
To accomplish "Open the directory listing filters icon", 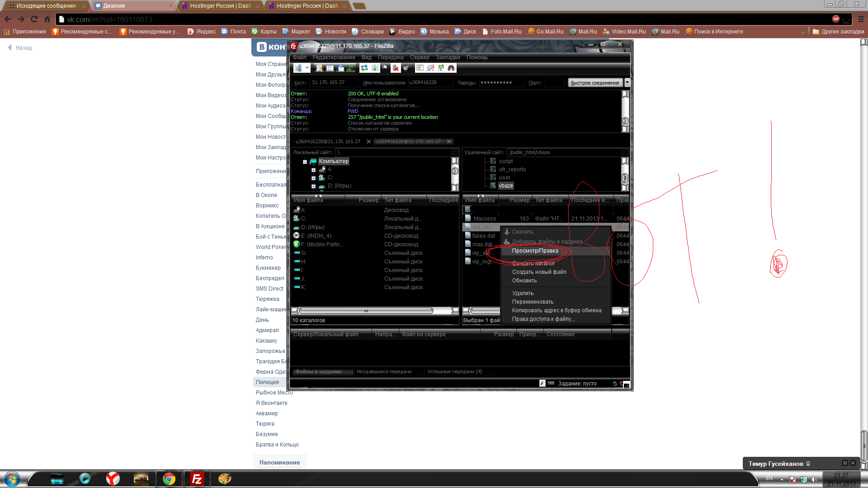I will click(x=420, y=68).
